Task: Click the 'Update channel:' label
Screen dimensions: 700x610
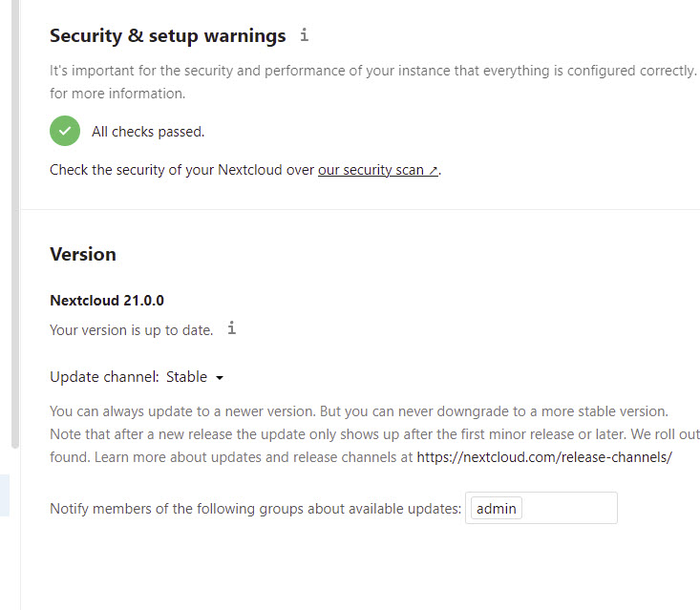Action: pos(104,377)
